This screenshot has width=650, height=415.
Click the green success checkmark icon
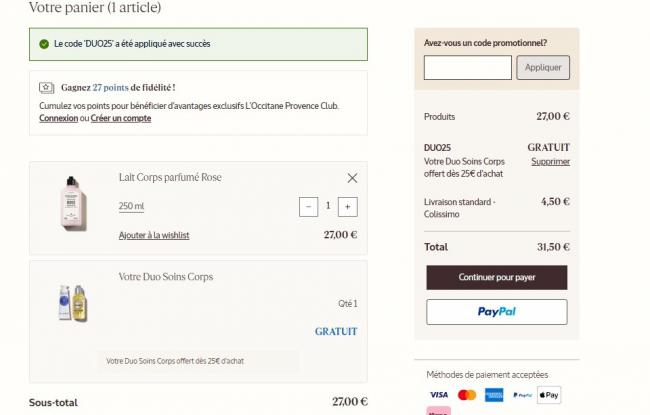tap(44, 44)
